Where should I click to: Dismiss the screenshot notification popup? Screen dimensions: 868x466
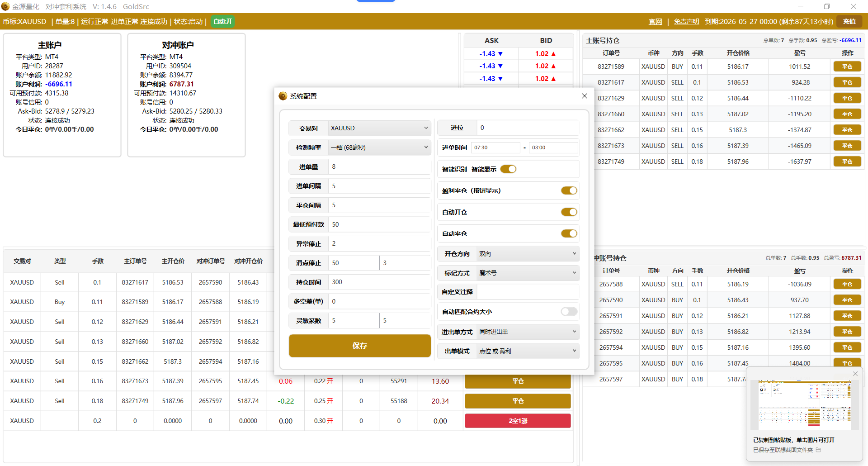click(x=855, y=374)
